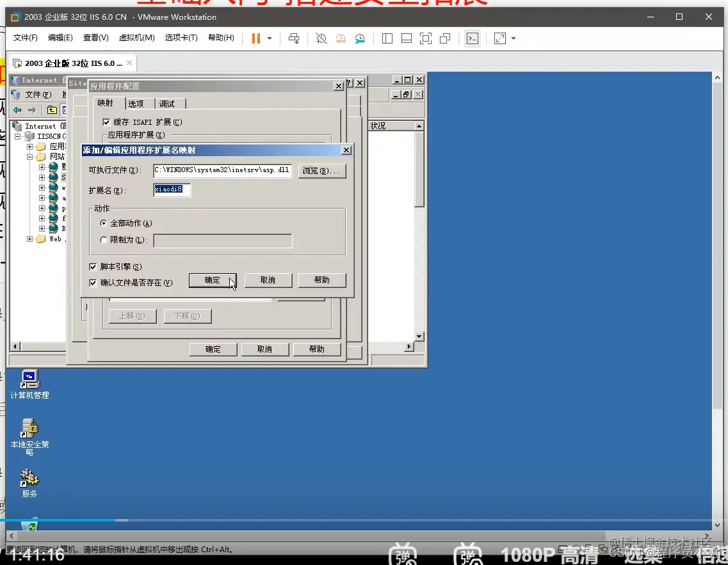Enter full screen mode icon
This screenshot has width=728, height=565.
[x=425, y=38]
